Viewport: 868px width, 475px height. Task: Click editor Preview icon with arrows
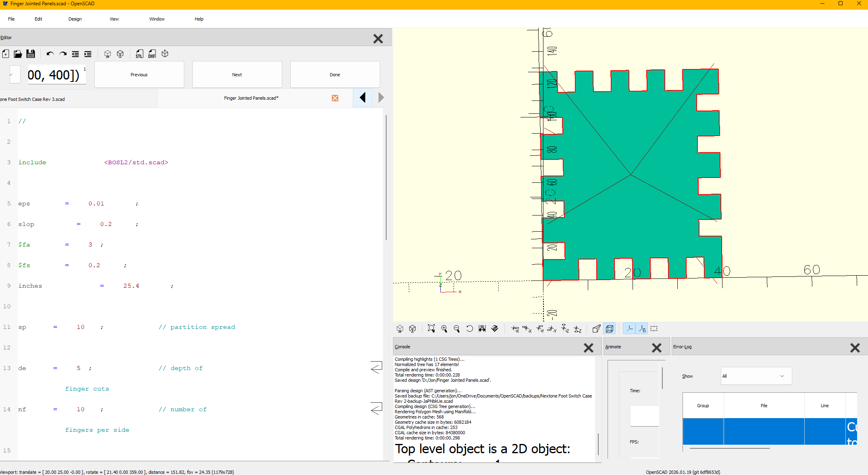coord(107,54)
